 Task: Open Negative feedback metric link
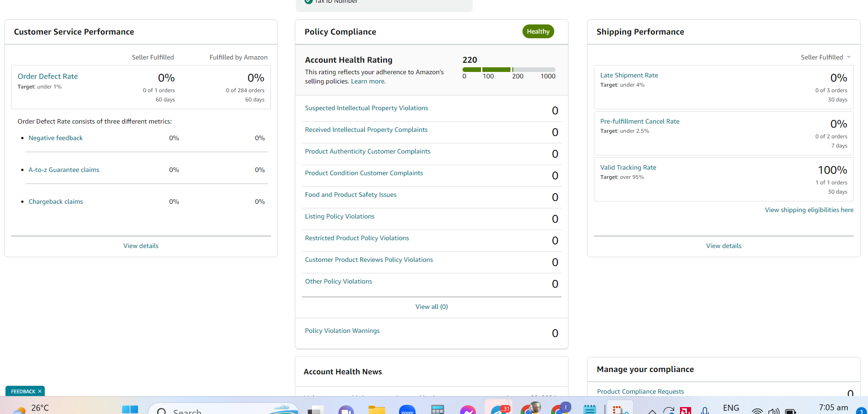[x=56, y=138]
